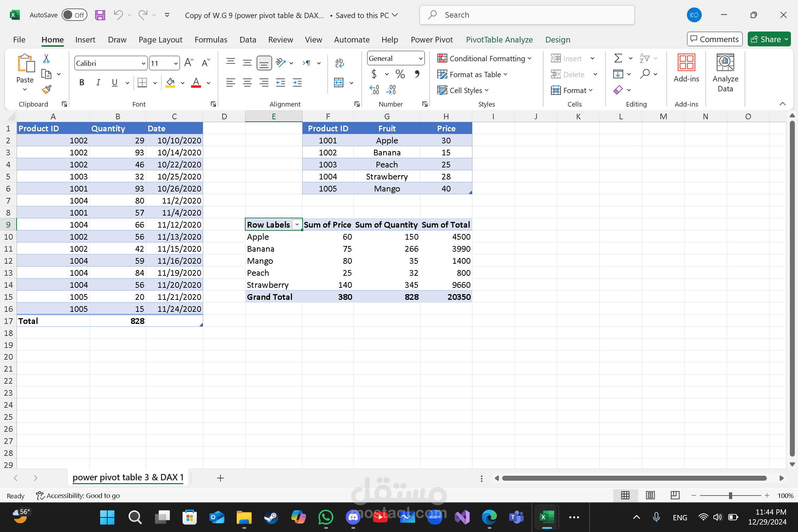Toggle AutoSave switch
The image size is (798, 532).
point(74,15)
